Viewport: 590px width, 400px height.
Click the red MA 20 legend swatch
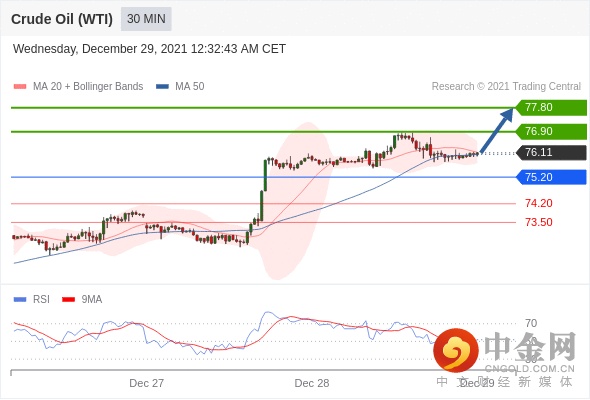[x=20, y=87]
